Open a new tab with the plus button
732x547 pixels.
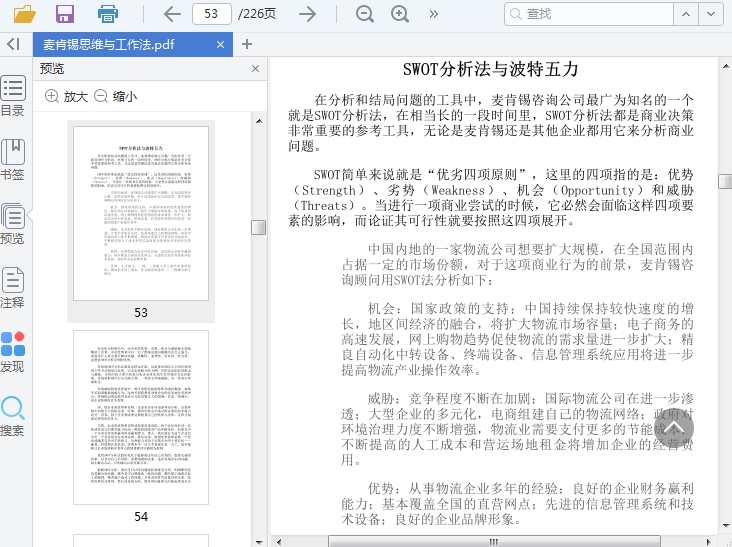click(x=247, y=44)
